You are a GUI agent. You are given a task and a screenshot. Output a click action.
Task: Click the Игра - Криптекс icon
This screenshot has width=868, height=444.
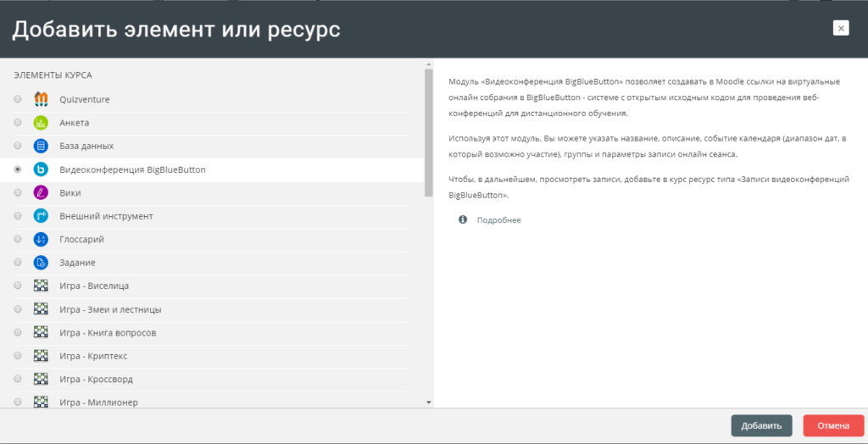[41, 355]
